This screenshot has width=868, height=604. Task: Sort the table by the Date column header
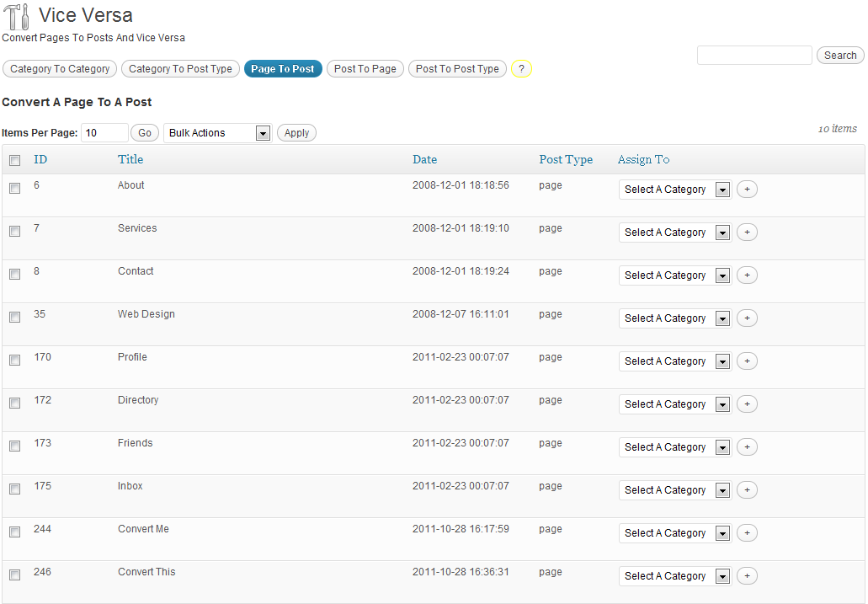pyautogui.click(x=424, y=159)
